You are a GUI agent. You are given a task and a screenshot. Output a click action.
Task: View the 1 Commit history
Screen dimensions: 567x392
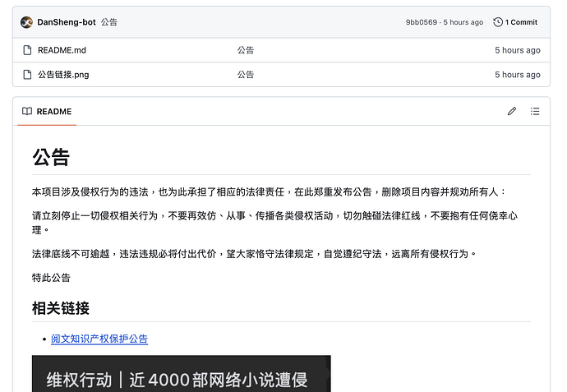pos(515,22)
